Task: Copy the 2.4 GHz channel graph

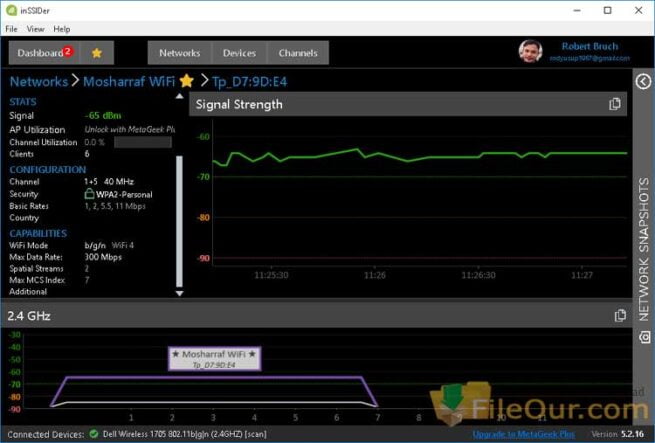Action: pyautogui.click(x=620, y=316)
